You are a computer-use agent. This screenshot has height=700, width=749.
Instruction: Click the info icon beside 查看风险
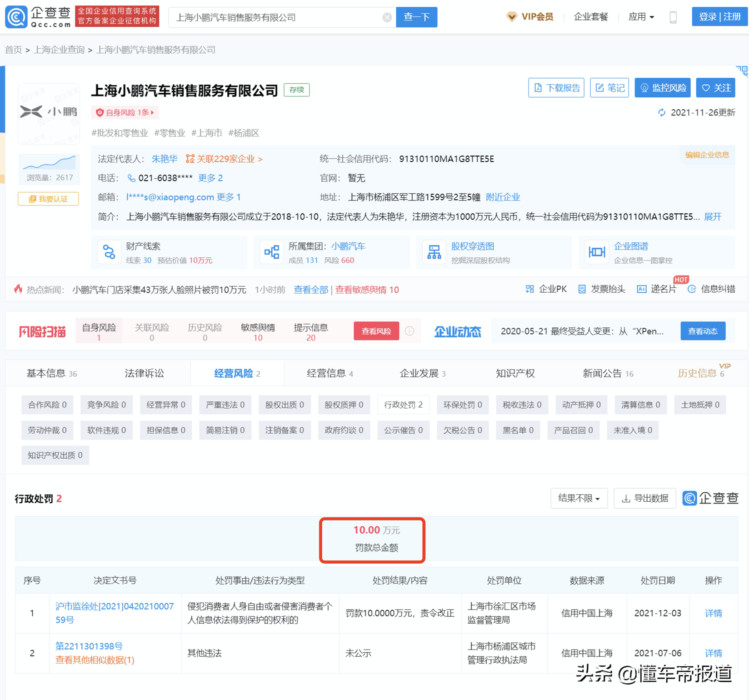pyautogui.click(x=409, y=331)
